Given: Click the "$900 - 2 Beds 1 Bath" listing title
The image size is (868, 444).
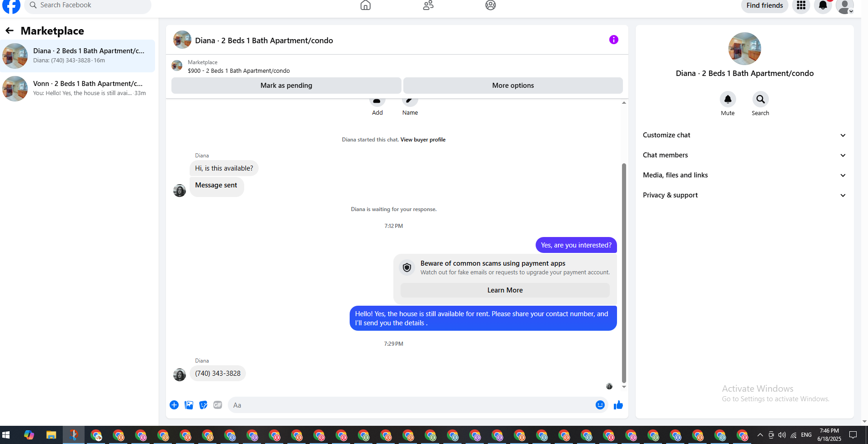Looking at the screenshot, I should click(x=239, y=71).
